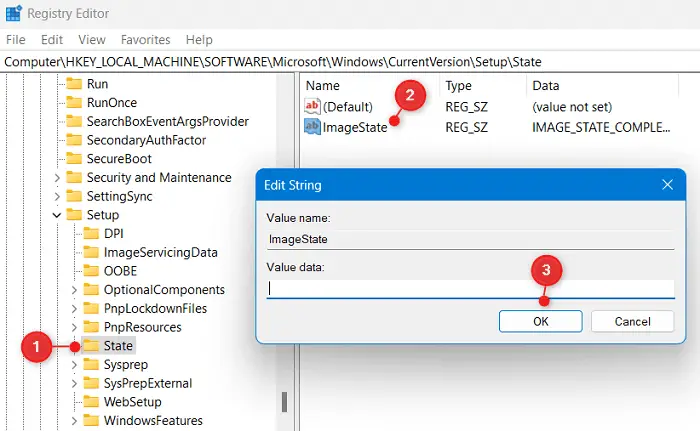This screenshot has width=700, height=431.
Task: Click the ImageState string value icon
Action: click(x=312, y=127)
